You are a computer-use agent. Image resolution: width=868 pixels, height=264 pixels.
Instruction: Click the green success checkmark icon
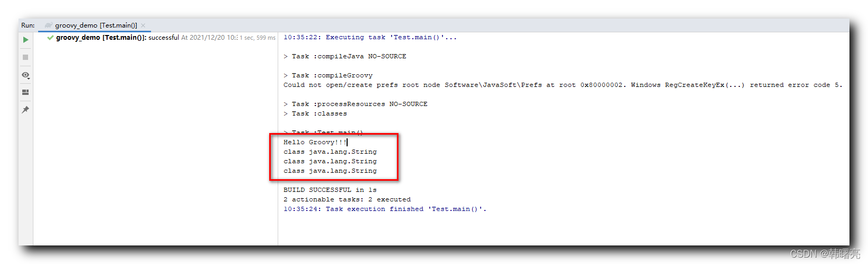pos(50,38)
